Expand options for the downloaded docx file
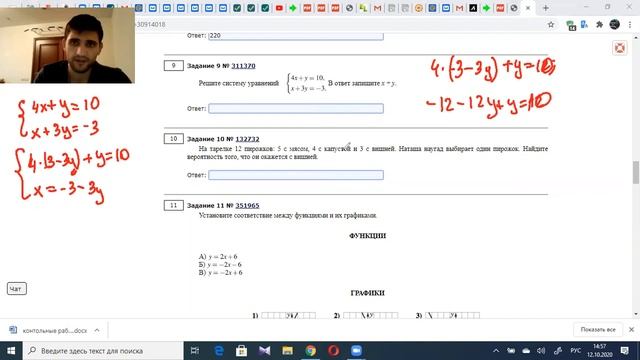 click(x=97, y=330)
